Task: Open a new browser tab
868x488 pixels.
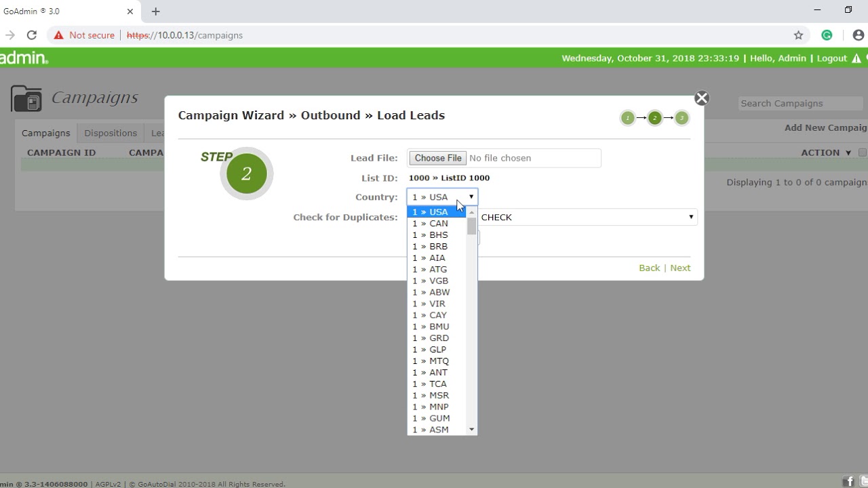Action: coord(156,12)
